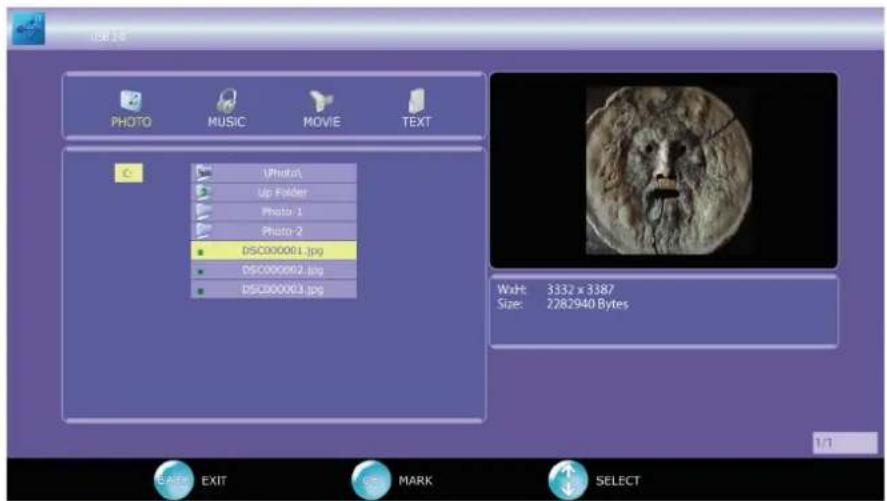Open the PHOTO media category icon
Image resolution: width=887 pixels, height=501 pixels.
131,101
